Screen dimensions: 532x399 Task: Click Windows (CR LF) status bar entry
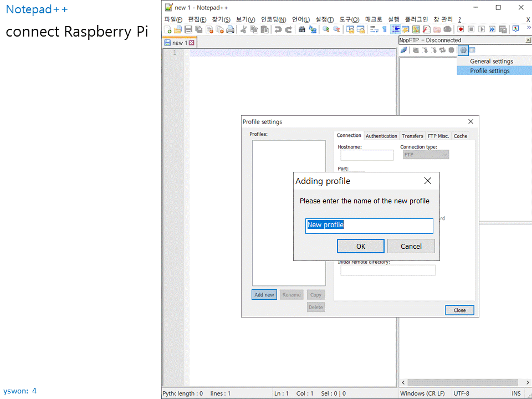point(422,393)
